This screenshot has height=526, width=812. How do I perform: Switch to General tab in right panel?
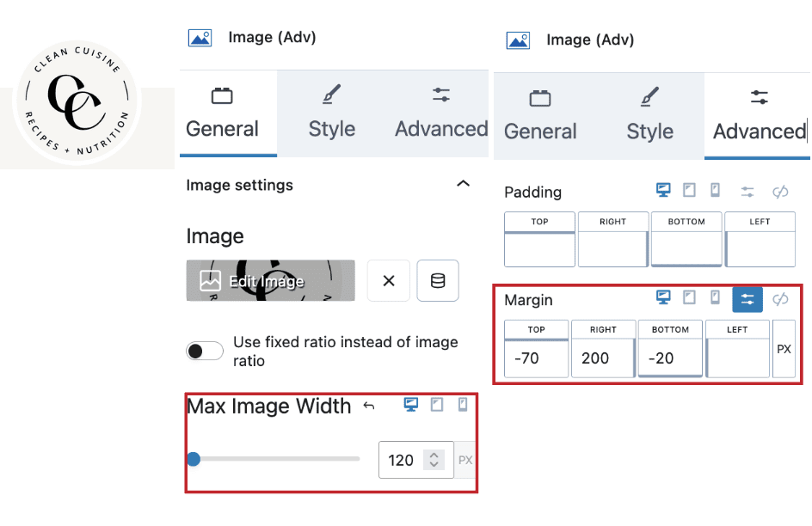pyautogui.click(x=540, y=115)
